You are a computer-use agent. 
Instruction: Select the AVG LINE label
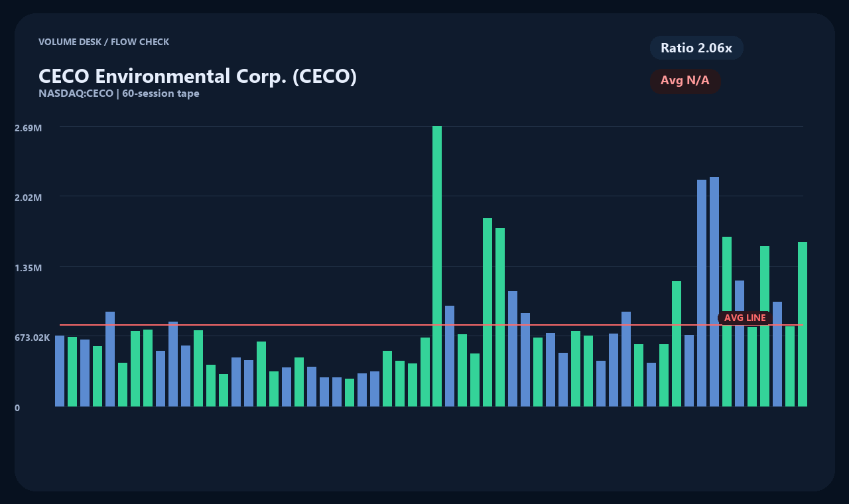tap(745, 318)
